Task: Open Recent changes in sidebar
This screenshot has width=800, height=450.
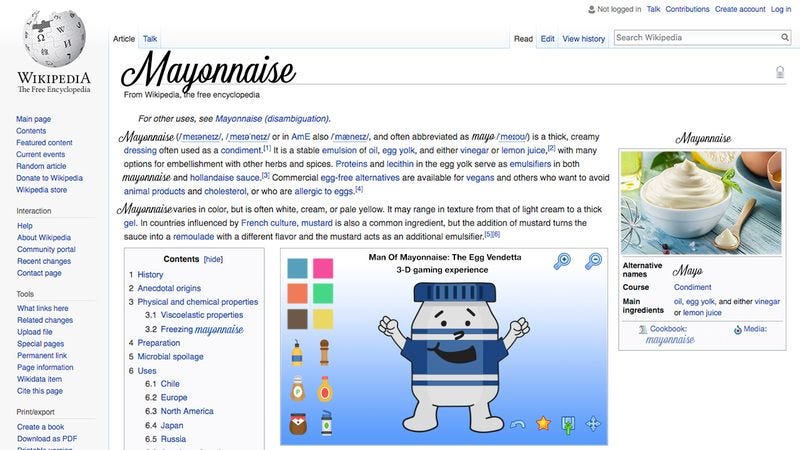Action: coord(44,261)
